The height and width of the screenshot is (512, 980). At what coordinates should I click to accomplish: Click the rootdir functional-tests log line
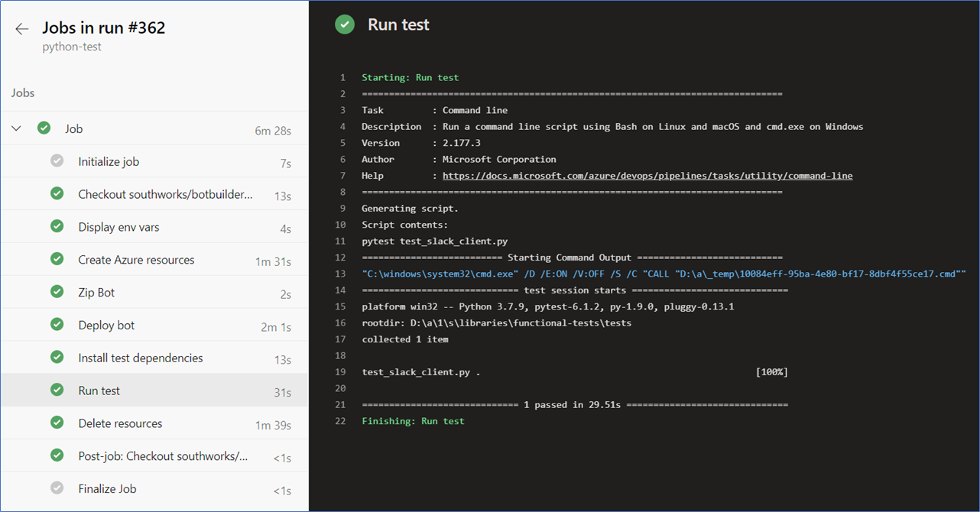tap(496, 322)
